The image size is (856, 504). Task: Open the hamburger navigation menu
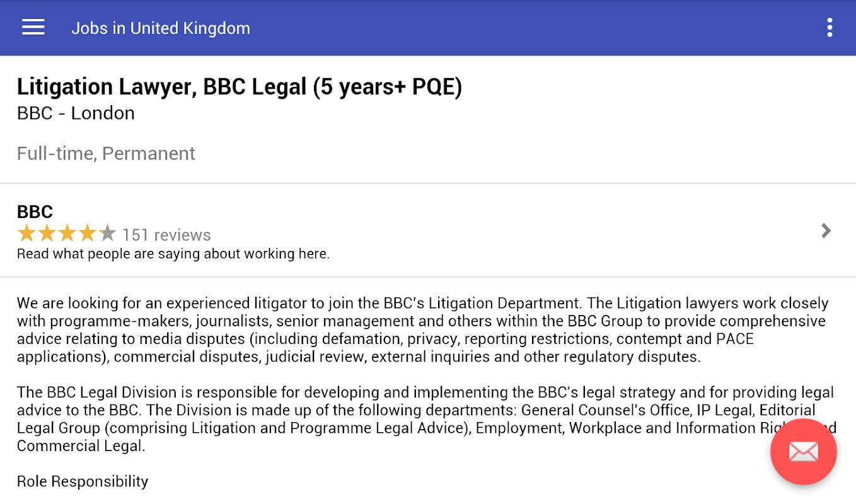point(33,28)
